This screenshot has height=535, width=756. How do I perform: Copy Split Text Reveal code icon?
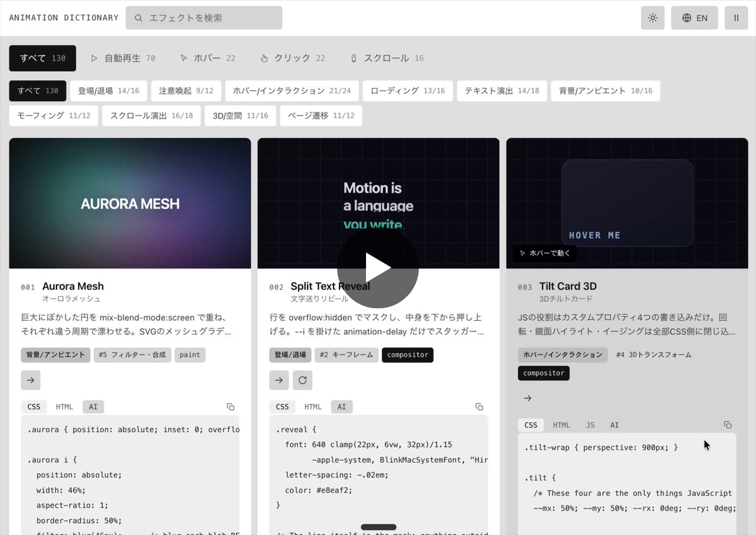tap(479, 407)
